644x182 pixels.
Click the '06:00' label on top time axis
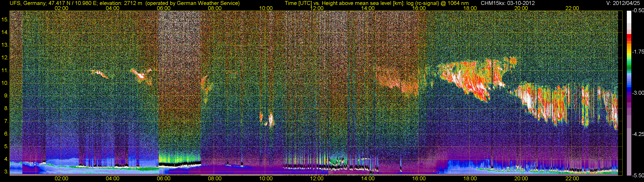tap(164, 8)
